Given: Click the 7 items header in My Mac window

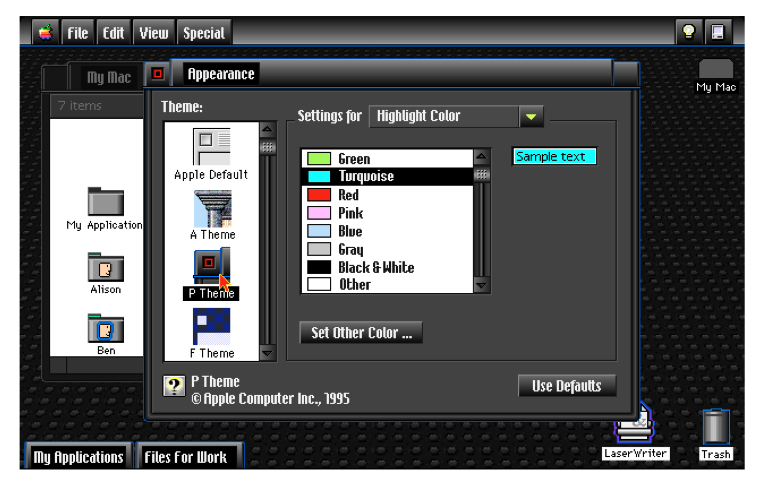Looking at the screenshot, I should 80,105.
